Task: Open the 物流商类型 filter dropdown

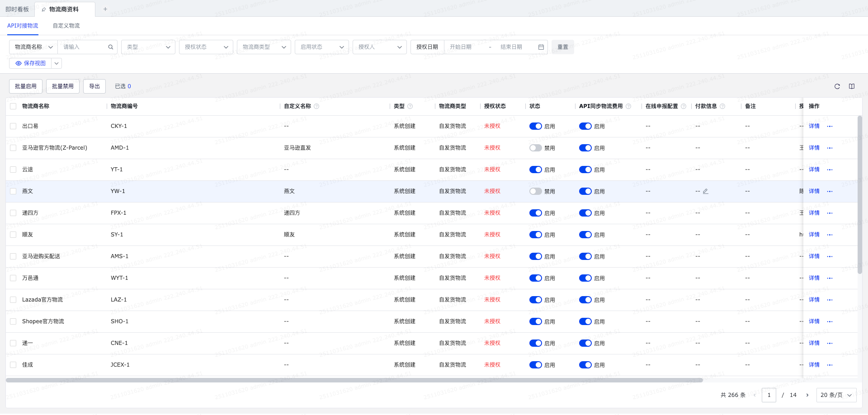Action: coord(264,47)
